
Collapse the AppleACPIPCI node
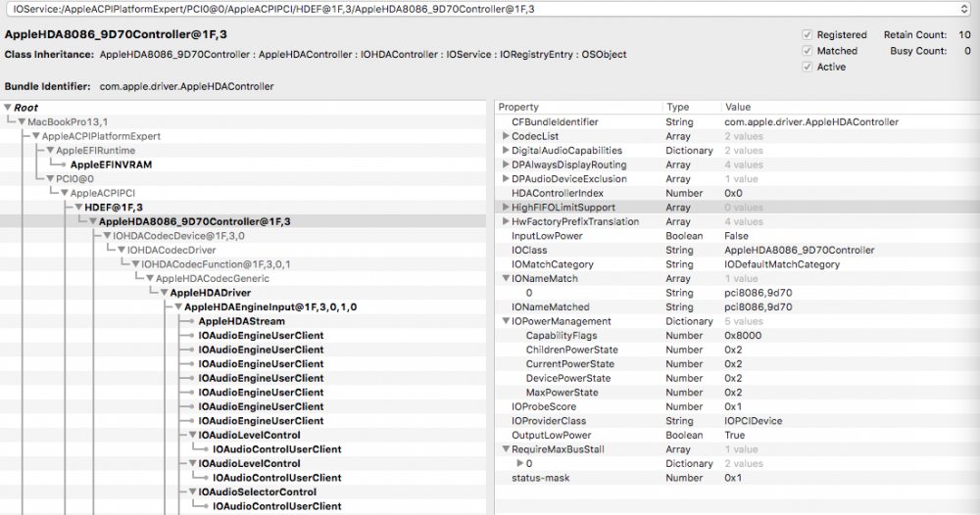click(x=65, y=193)
